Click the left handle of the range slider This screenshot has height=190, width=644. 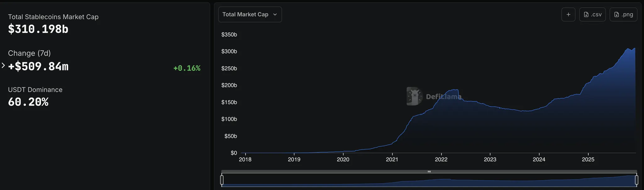222,180
